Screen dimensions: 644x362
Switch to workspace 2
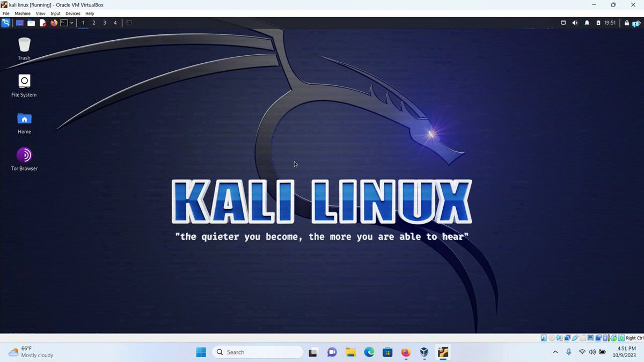click(94, 23)
